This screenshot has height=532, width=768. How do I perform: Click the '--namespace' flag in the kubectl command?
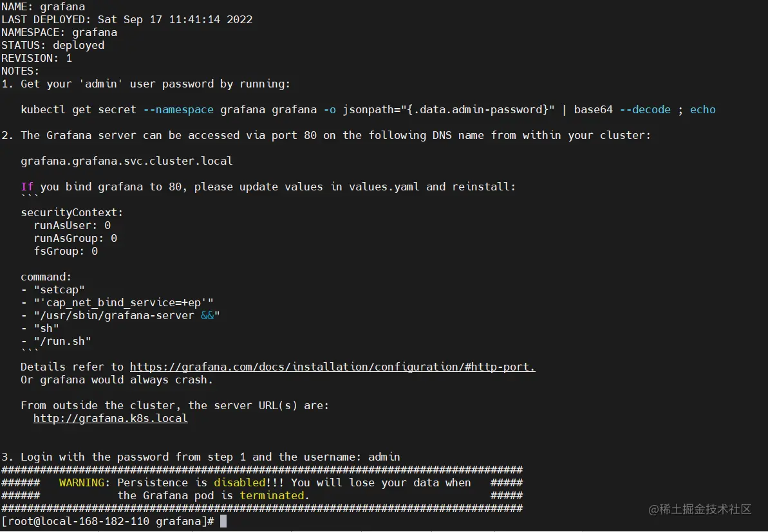coord(178,109)
